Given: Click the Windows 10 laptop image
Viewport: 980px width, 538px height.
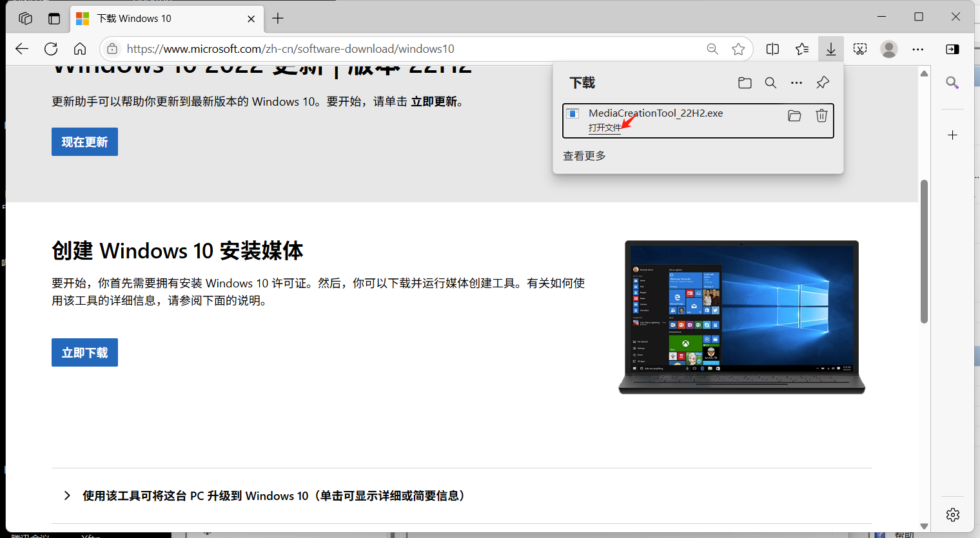Looking at the screenshot, I should (x=741, y=317).
